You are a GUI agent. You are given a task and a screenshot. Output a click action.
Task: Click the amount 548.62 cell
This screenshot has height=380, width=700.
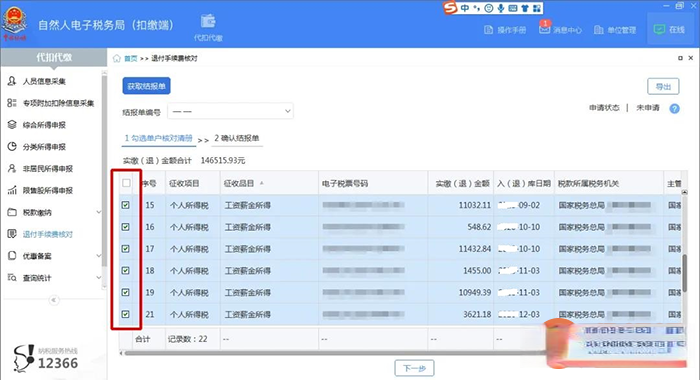[x=479, y=227]
